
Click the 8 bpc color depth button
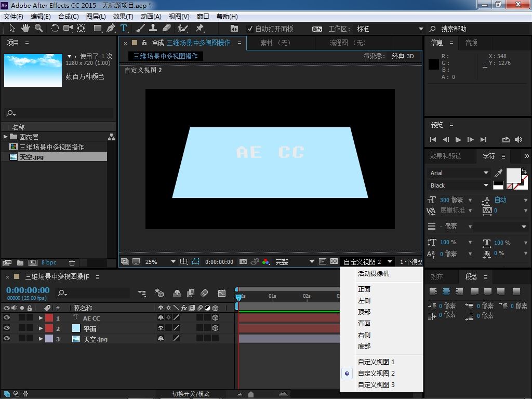(49, 262)
